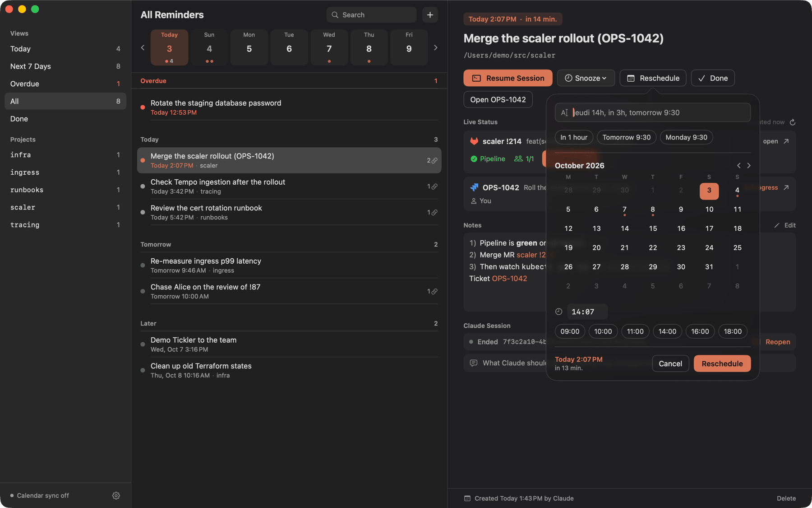Click the 14:07 time field
812x508 pixels.
click(x=587, y=312)
